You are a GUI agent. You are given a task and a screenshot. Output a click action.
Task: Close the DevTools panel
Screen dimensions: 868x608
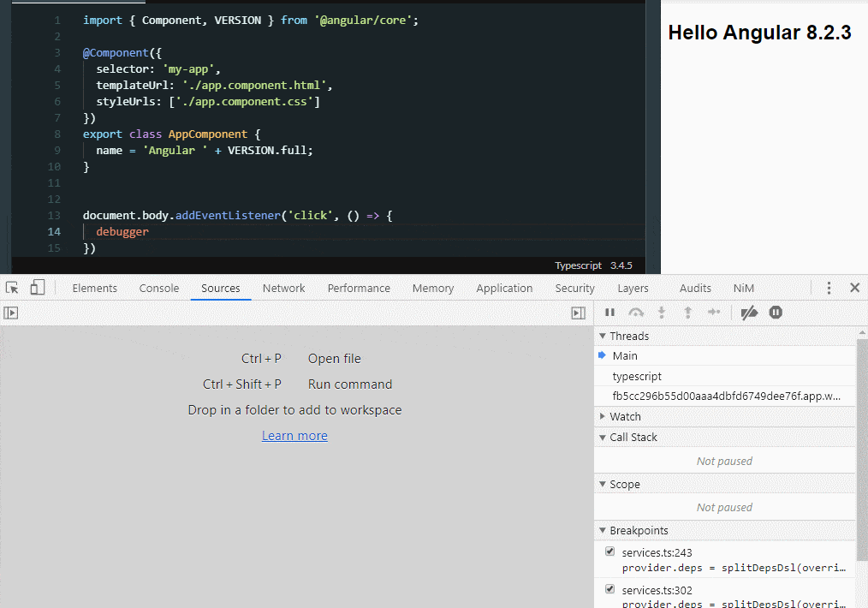tap(854, 288)
